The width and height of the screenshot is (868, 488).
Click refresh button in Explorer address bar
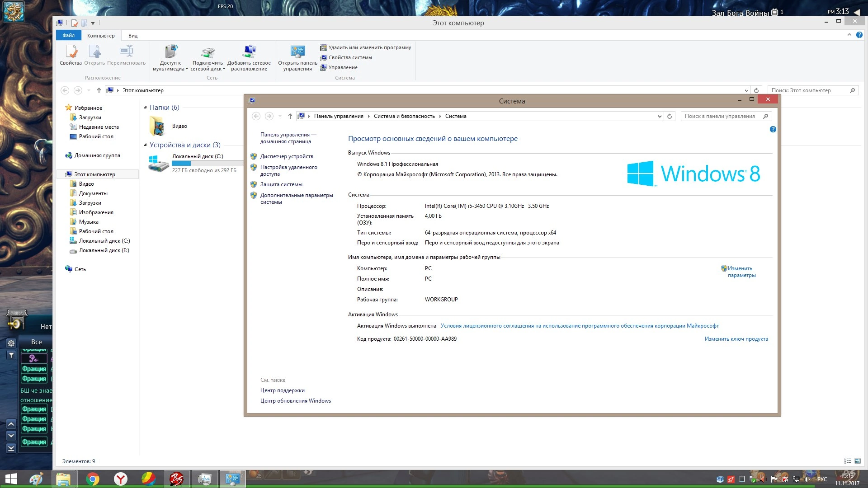pos(756,90)
